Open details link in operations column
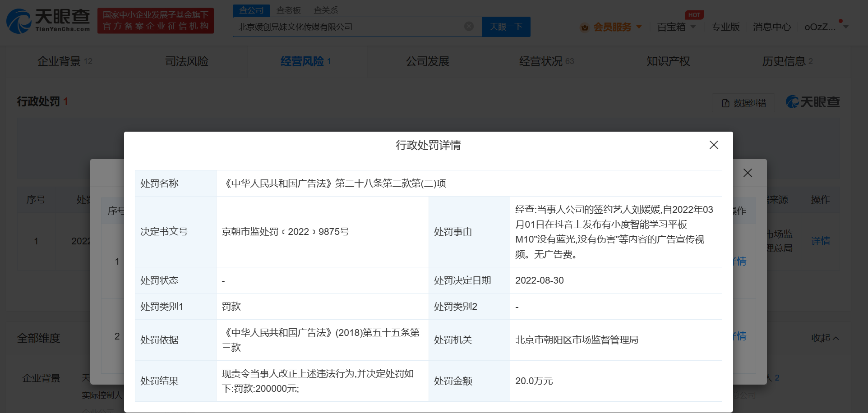 (x=820, y=241)
